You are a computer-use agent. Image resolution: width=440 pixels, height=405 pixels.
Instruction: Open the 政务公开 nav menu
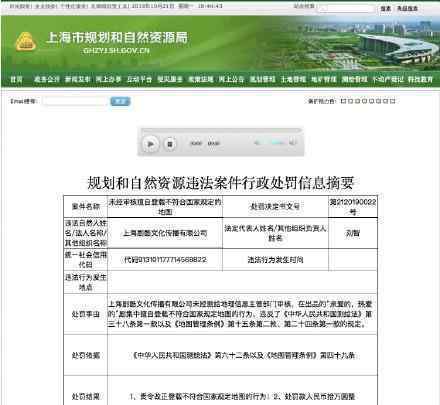pyautogui.click(x=47, y=79)
